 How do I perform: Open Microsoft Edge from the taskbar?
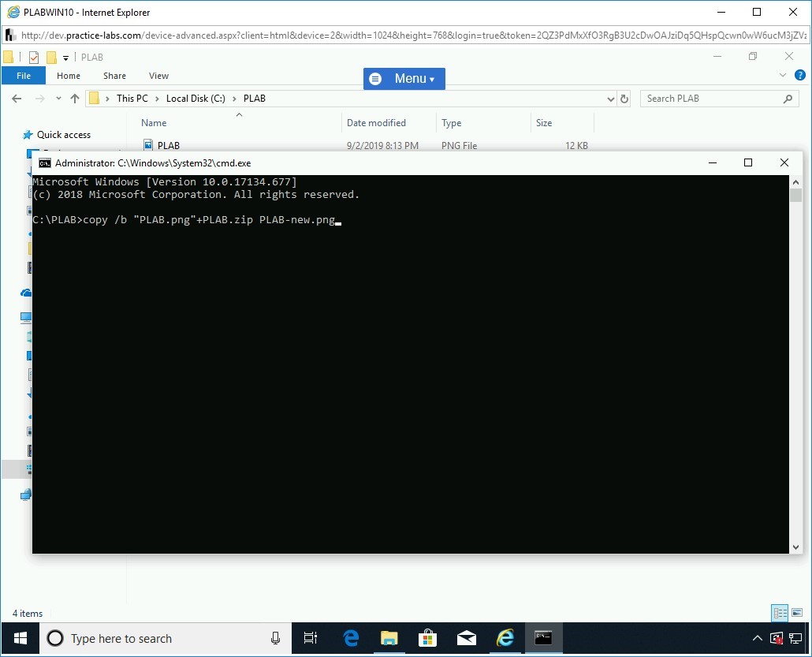pyautogui.click(x=351, y=638)
